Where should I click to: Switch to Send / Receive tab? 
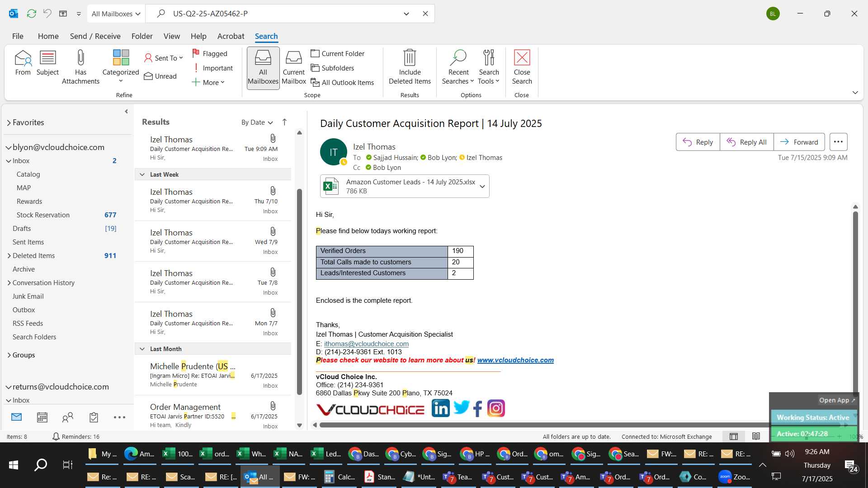coord(95,36)
